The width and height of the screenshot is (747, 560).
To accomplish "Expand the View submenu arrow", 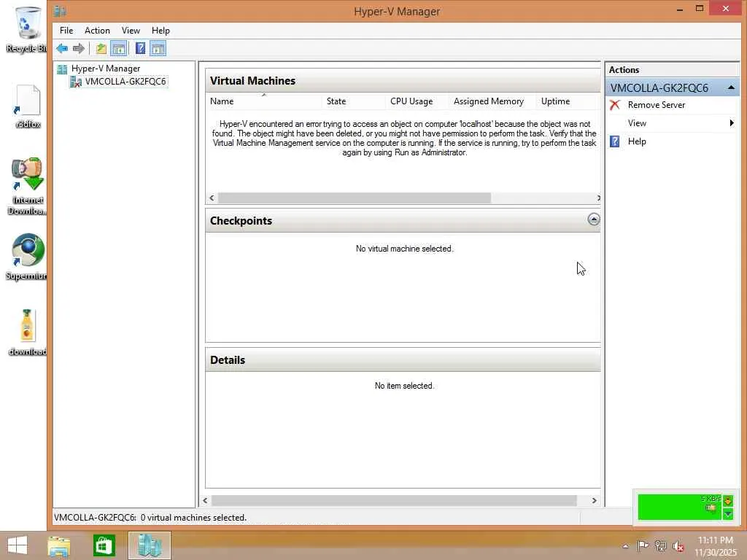I will [x=731, y=123].
